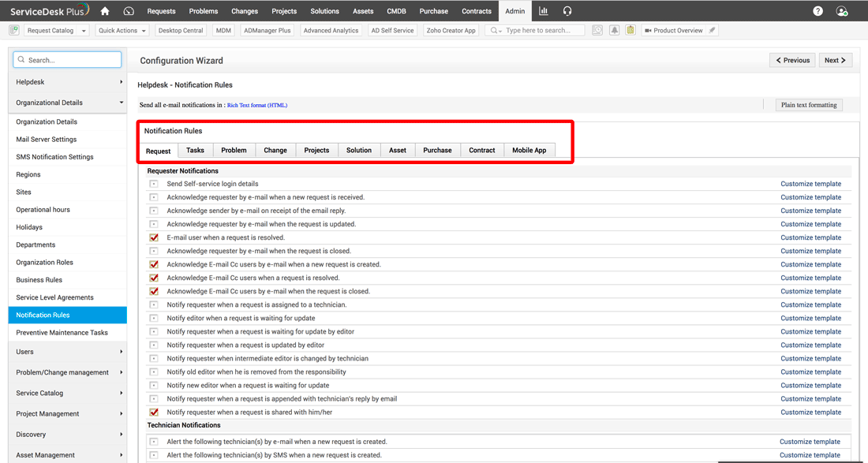Open the notifications bell icon
868x463 pixels.
pos(615,31)
